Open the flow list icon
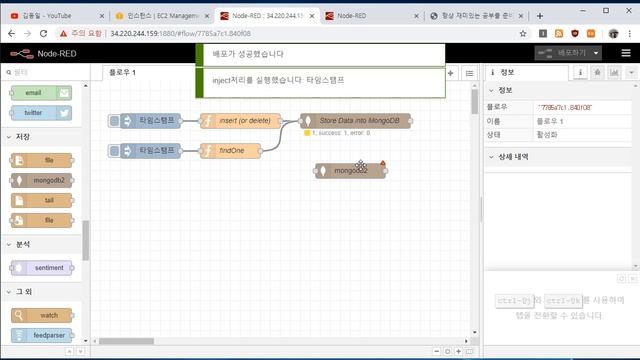The image size is (640, 360). pos(469,73)
